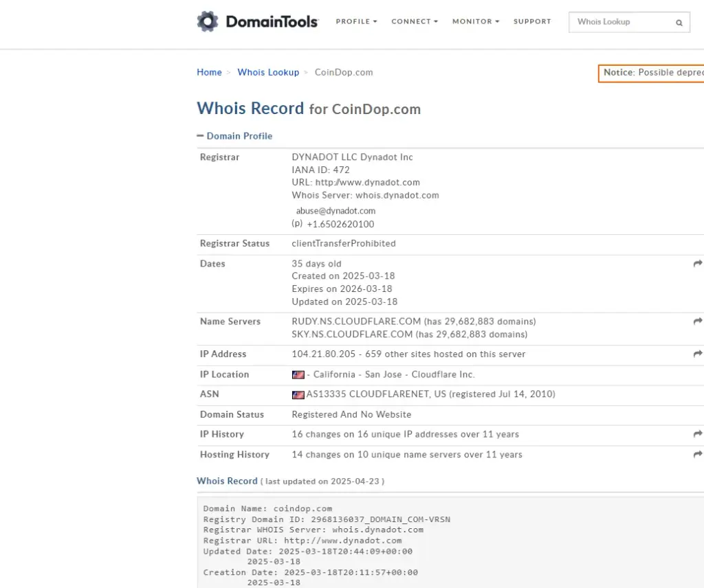Click the search magnifier icon

679,23
